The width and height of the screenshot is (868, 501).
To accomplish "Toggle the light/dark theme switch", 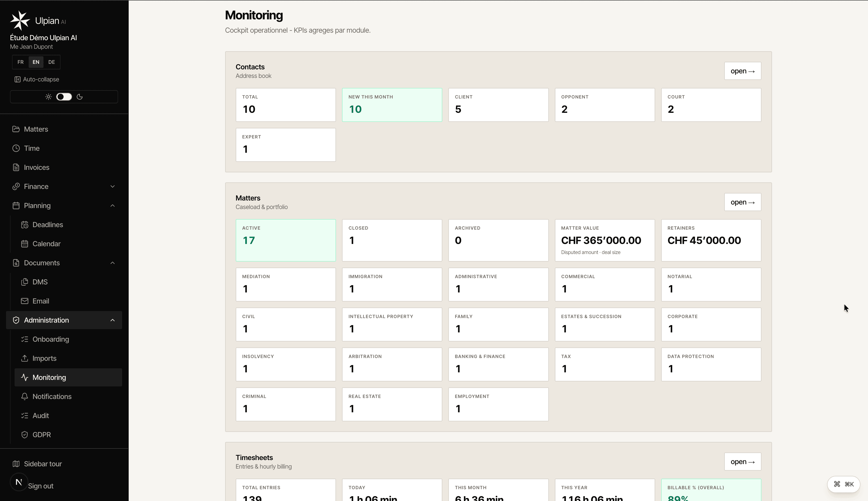I will click(x=64, y=97).
